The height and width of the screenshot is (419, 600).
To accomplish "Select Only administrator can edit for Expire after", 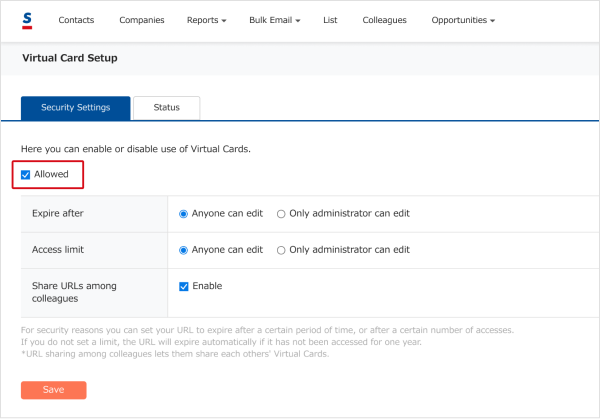I will [281, 214].
